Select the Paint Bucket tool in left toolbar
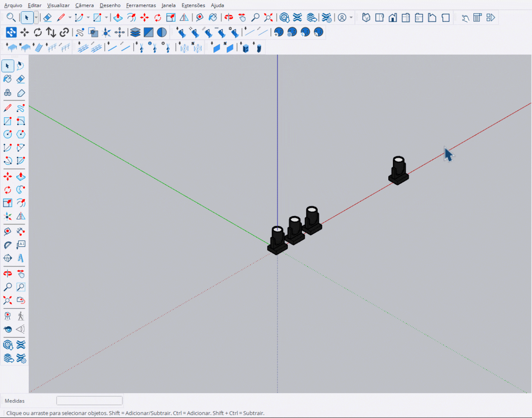This screenshot has width=532, height=418. pyautogui.click(x=7, y=79)
